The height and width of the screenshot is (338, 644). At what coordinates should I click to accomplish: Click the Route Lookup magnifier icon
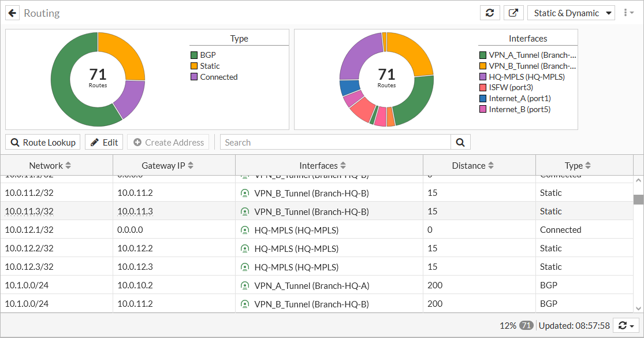[17, 142]
